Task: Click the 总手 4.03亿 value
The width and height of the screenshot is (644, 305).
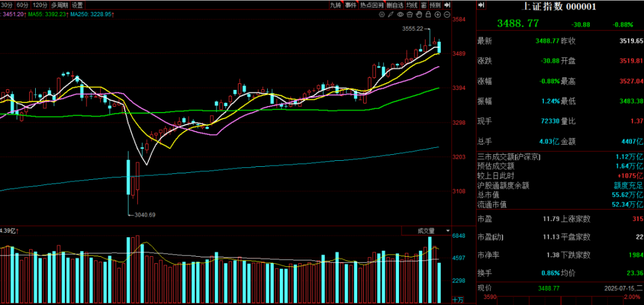Action: click(550, 142)
